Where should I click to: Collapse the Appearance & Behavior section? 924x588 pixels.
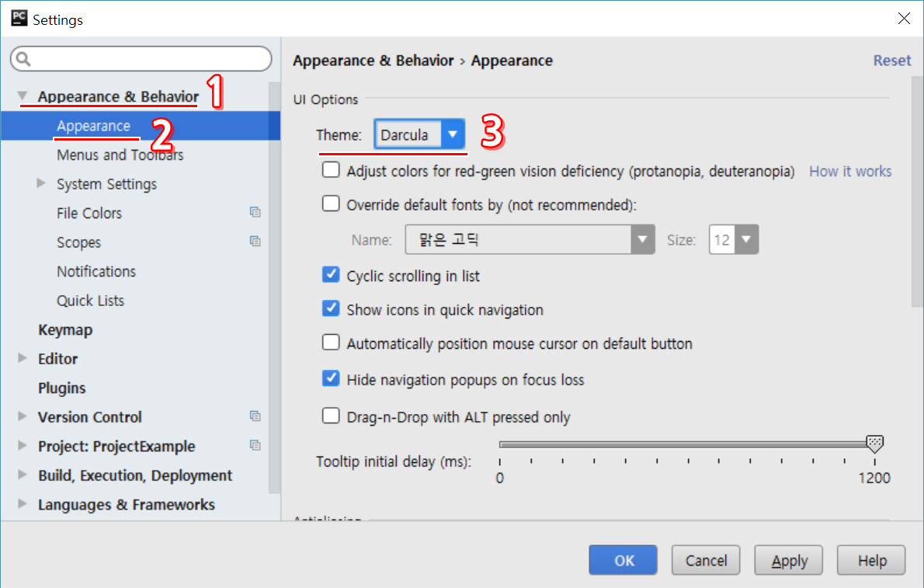point(23,96)
